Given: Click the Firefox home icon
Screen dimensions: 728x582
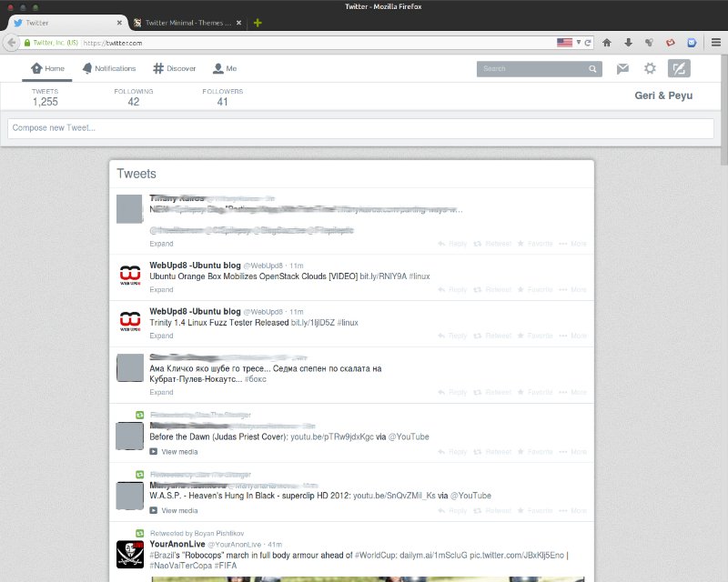Looking at the screenshot, I should pos(607,43).
